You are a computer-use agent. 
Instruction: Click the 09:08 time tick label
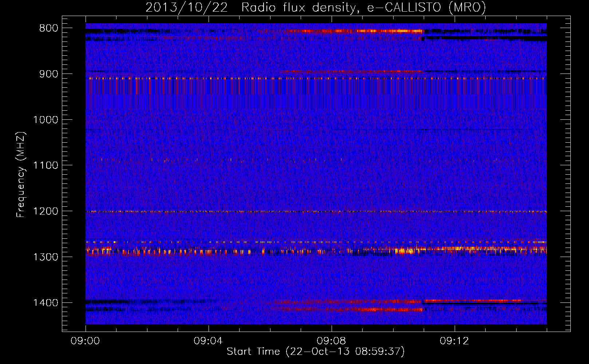[x=331, y=341]
